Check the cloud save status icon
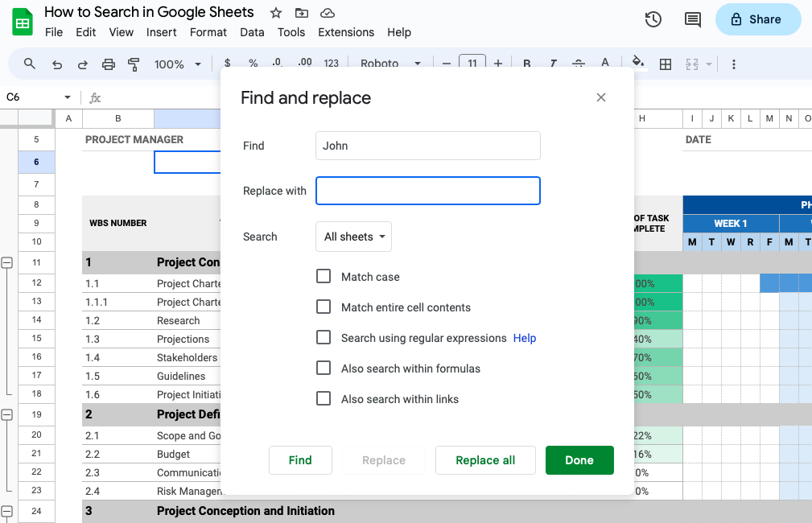The width and height of the screenshot is (812, 523). pos(328,13)
